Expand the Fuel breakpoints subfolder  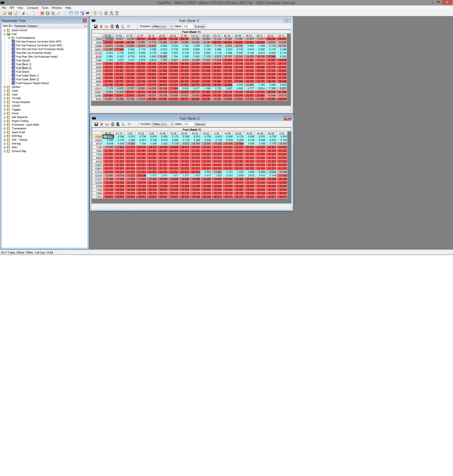9,38
